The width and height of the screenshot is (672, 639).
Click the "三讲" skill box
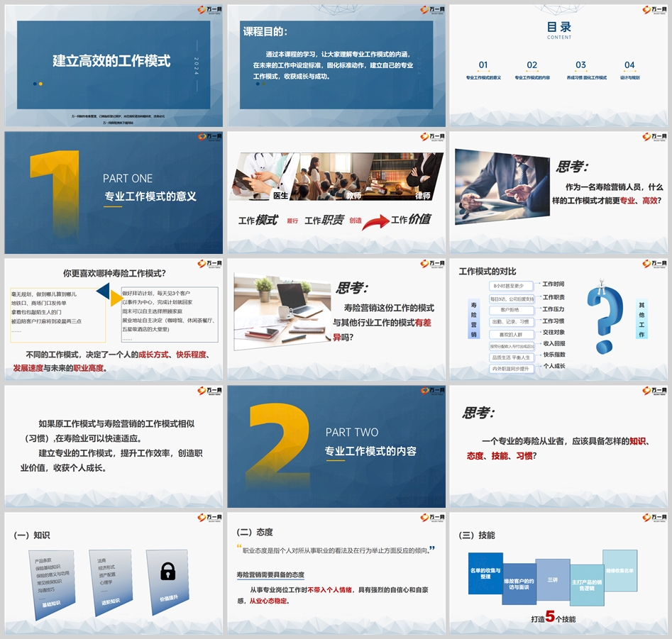(x=553, y=579)
